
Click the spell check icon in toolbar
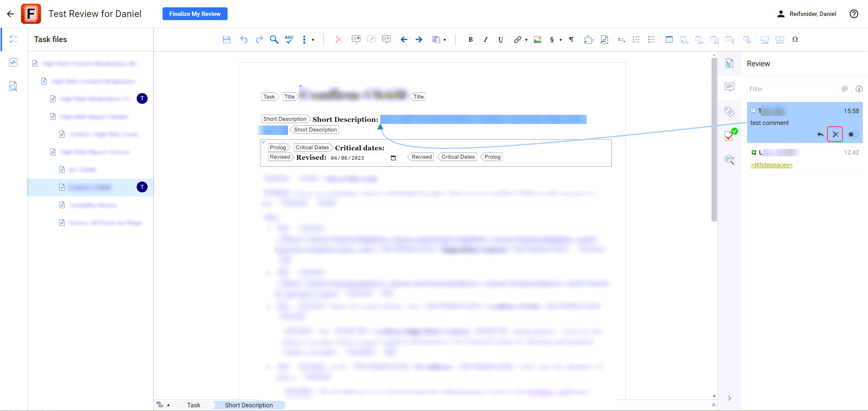pos(290,39)
